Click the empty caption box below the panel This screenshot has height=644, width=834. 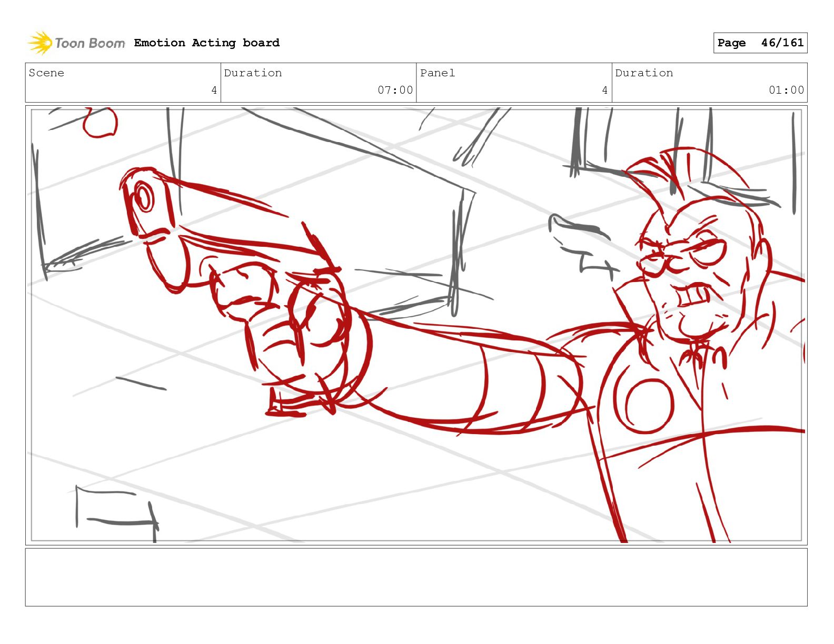point(416,577)
